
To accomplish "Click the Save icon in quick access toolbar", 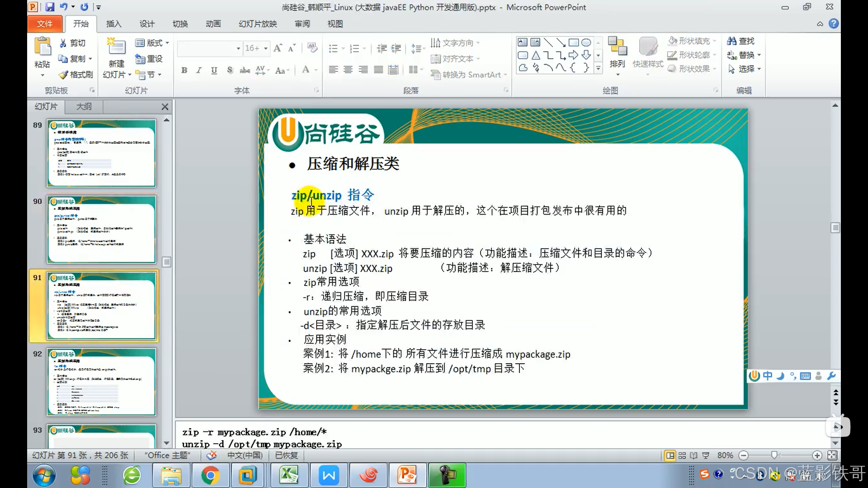I will 50,7.
